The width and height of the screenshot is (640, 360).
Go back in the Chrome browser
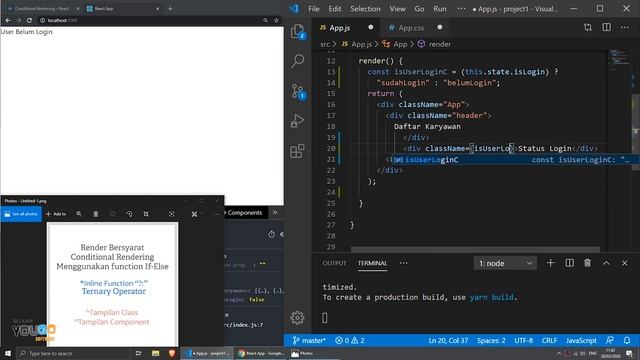click(8, 20)
